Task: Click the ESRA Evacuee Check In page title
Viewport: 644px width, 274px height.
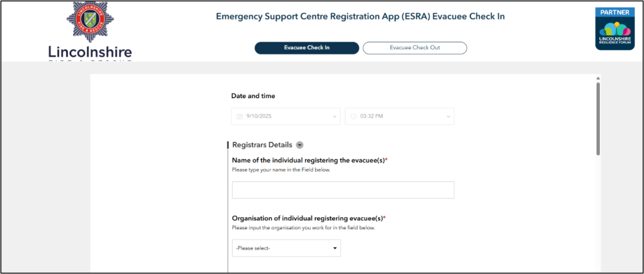Action: [360, 16]
